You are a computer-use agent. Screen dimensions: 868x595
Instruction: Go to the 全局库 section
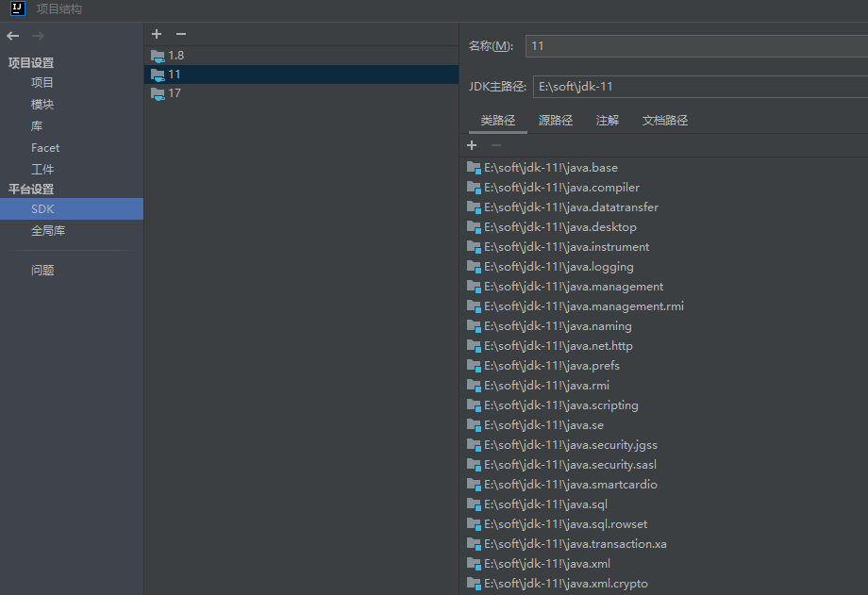(x=48, y=231)
